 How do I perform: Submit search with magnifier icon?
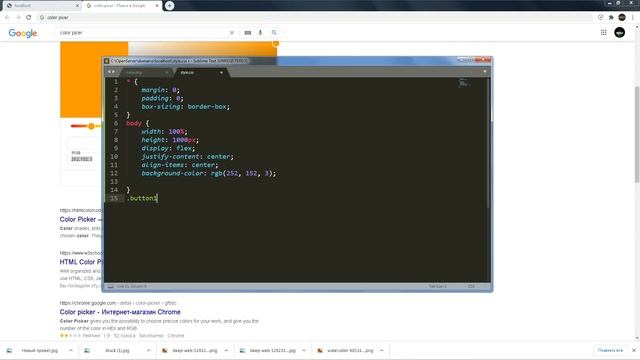(x=274, y=32)
